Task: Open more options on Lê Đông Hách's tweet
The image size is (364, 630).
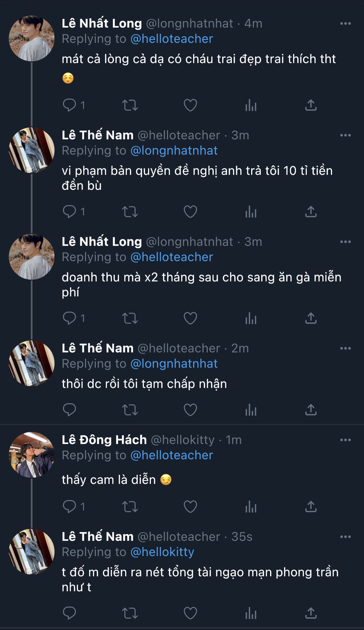Action: (345, 440)
